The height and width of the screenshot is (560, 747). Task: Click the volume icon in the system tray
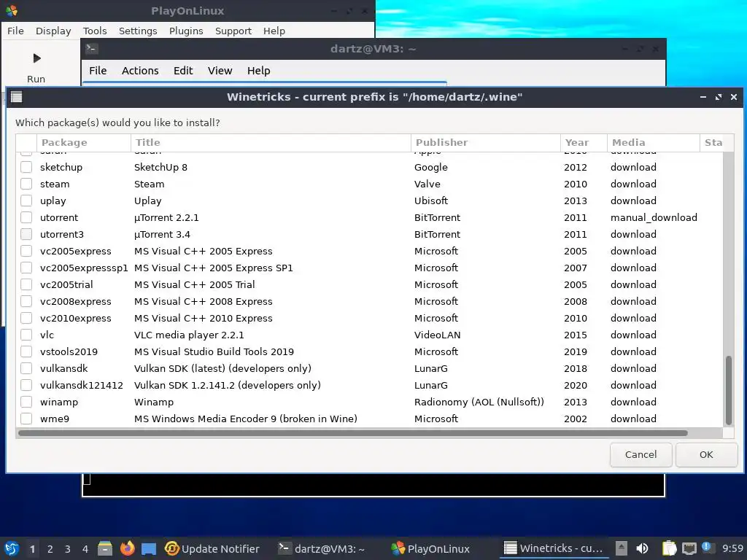[x=642, y=548]
